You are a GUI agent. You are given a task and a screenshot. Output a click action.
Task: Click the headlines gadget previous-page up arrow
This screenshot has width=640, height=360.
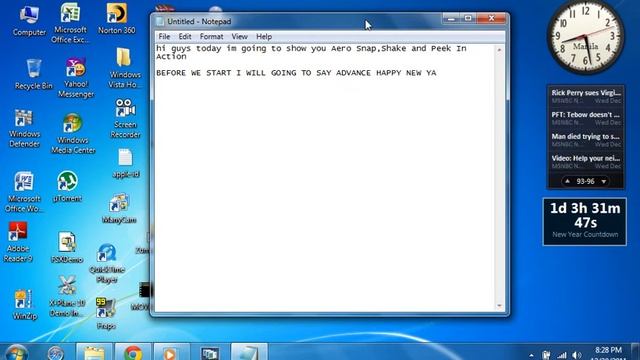pos(567,181)
